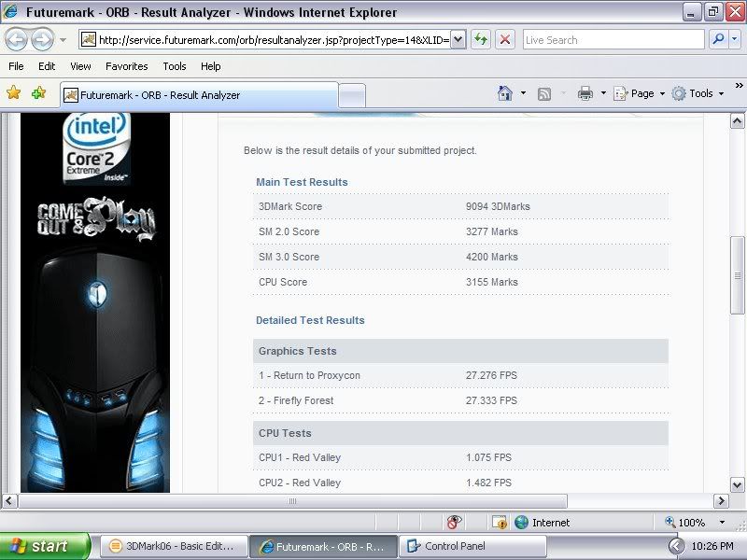Click the RSS feeds icon
747x560 pixels.
[544, 94]
